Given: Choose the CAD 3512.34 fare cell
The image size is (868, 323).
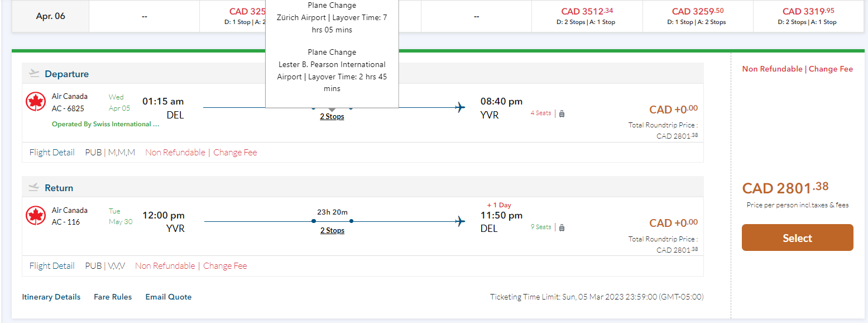Looking at the screenshot, I should [586, 16].
